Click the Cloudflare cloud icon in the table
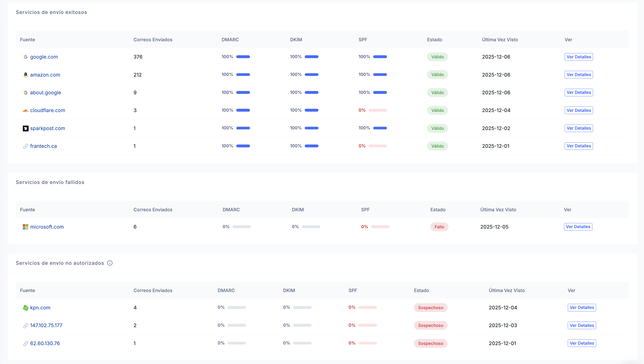 (25, 110)
